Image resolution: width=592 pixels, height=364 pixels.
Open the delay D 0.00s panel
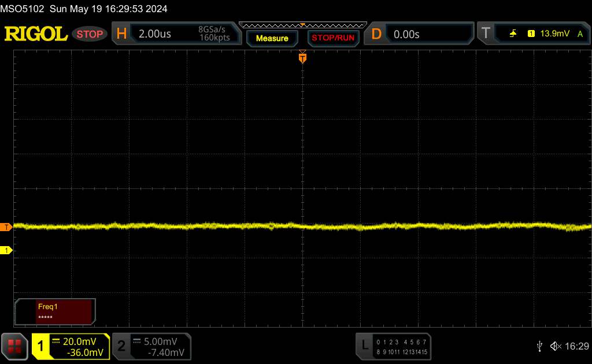(419, 34)
